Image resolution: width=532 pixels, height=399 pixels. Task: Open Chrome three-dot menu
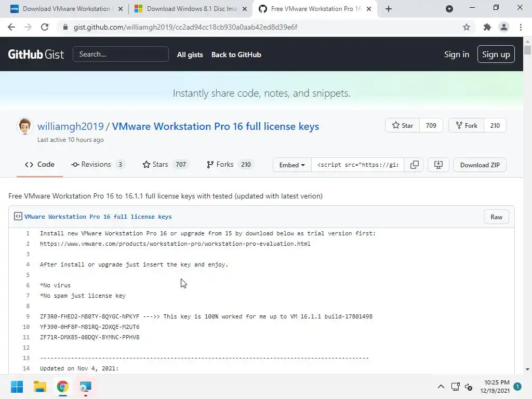[x=521, y=27]
